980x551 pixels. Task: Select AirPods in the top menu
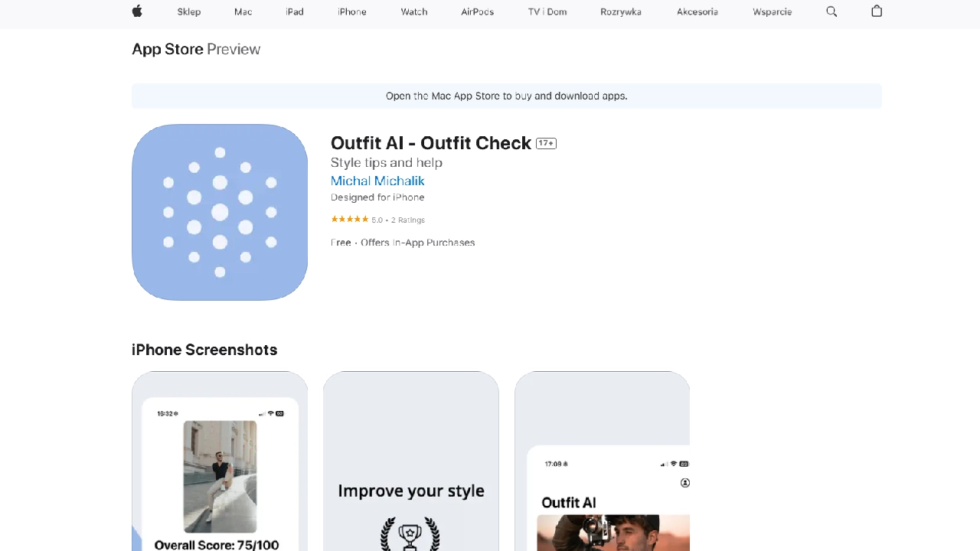click(x=478, y=11)
